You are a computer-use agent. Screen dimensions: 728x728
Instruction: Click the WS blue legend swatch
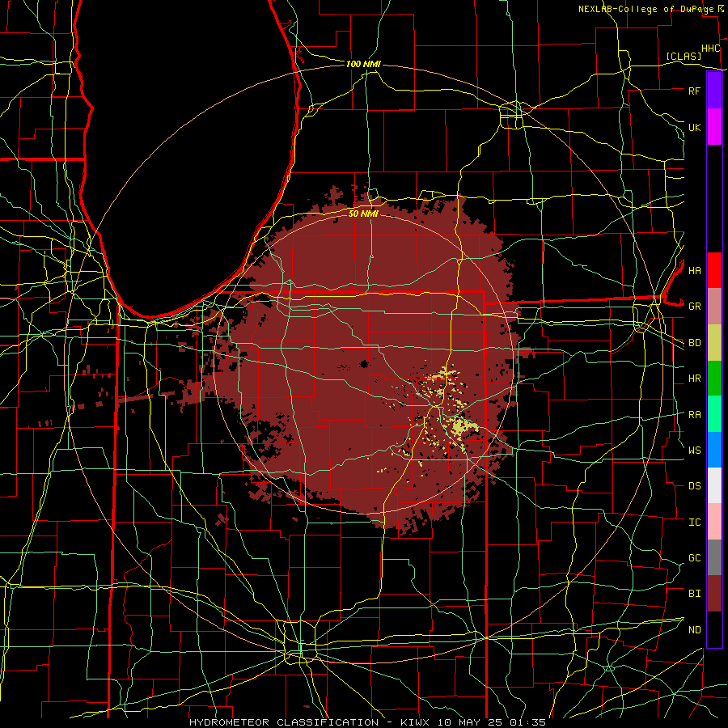(714, 450)
